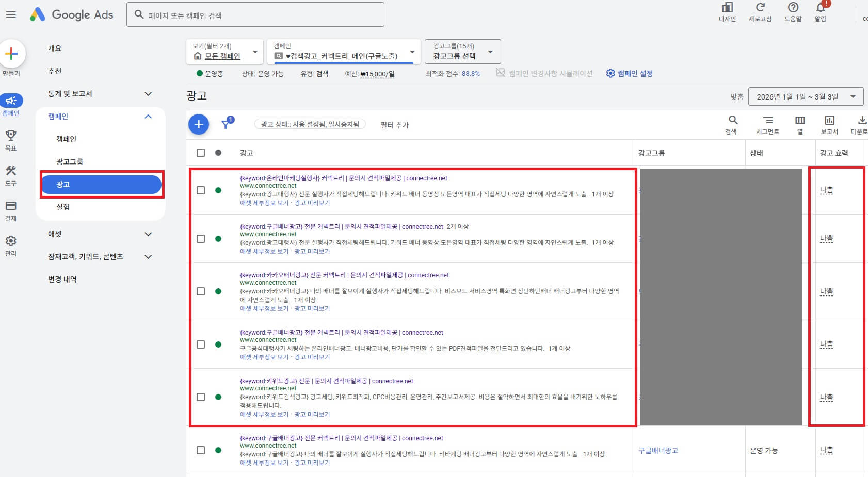
Task: Check the 키워드광고 ad row checkbox
Action: click(201, 397)
